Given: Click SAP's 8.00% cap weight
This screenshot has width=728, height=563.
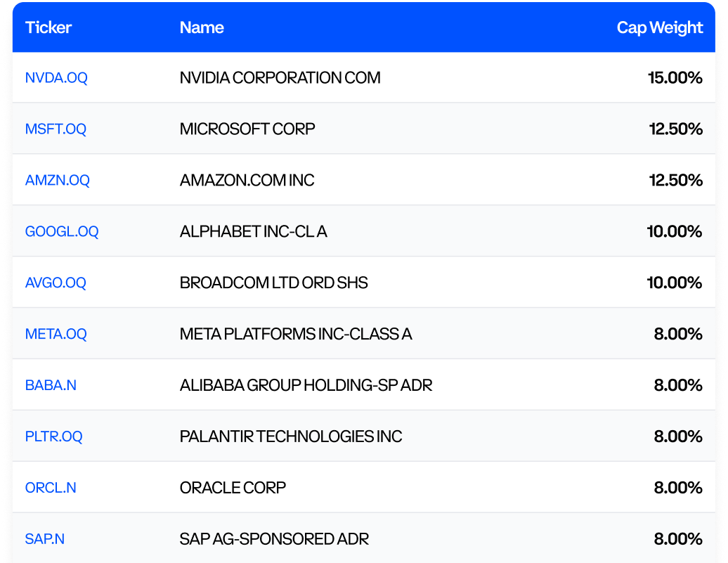Looking at the screenshot, I should tap(678, 539).
